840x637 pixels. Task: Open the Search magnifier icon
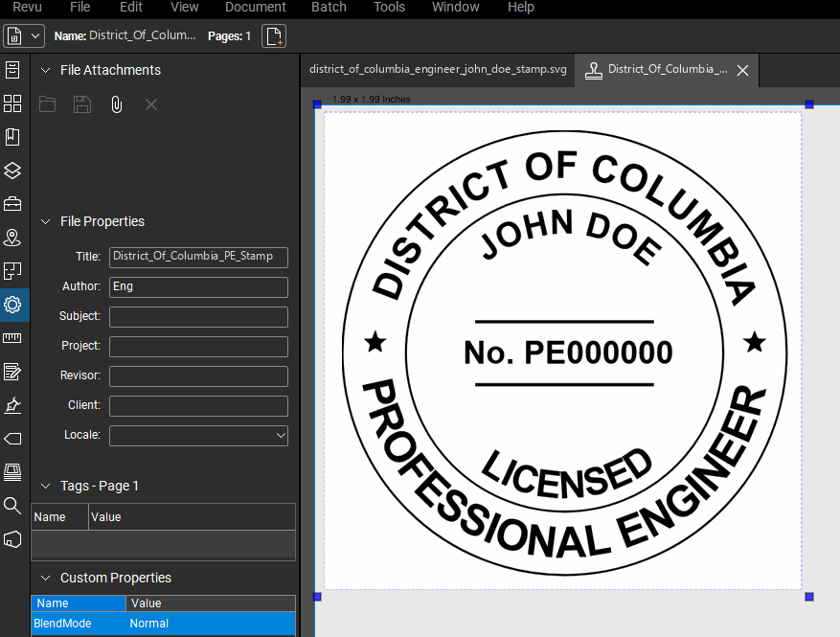(x=12, y=505)
